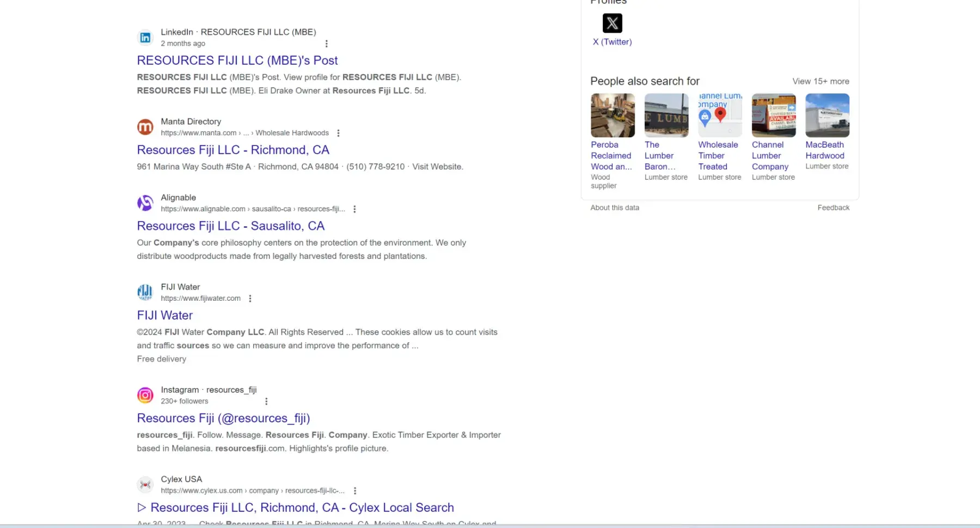Open more options for FIJI Water result
Viewport: 980px width, 528px height.
250,299
